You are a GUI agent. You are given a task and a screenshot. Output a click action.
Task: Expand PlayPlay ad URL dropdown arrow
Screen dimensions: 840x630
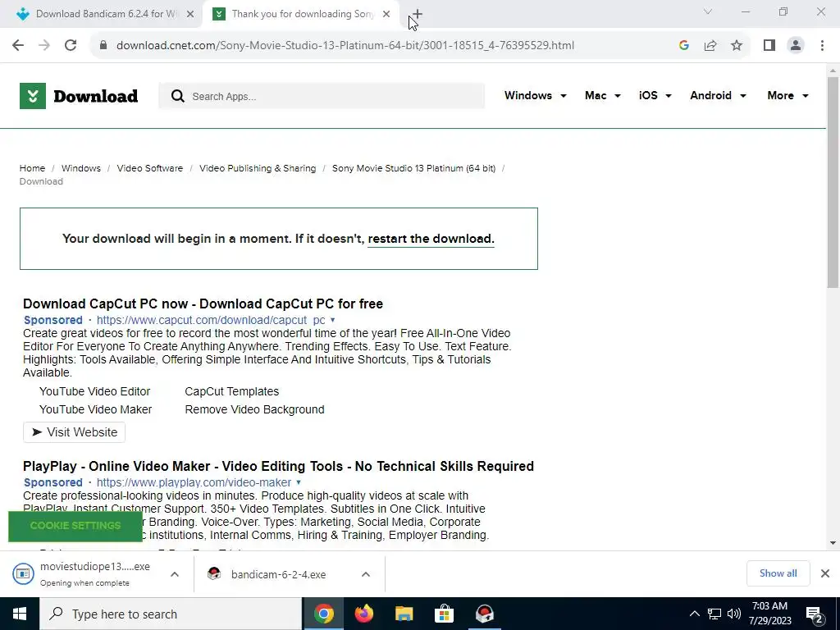coord(299,482)
